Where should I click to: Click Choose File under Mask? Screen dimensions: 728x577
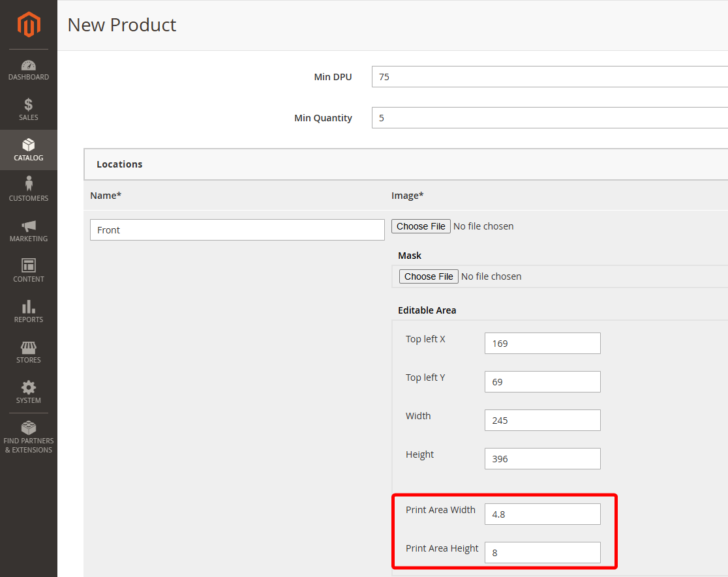[428, 276]
